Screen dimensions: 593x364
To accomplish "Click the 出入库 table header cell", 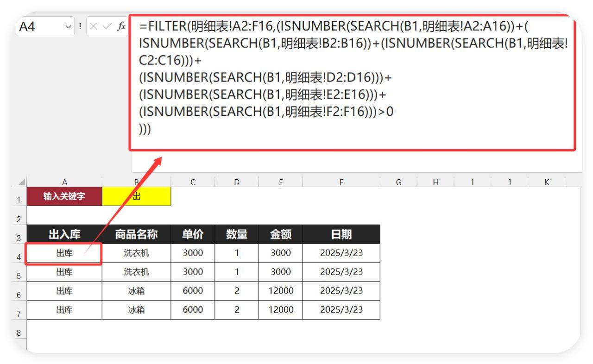I will pyautogui.click(x=64, y=234).
